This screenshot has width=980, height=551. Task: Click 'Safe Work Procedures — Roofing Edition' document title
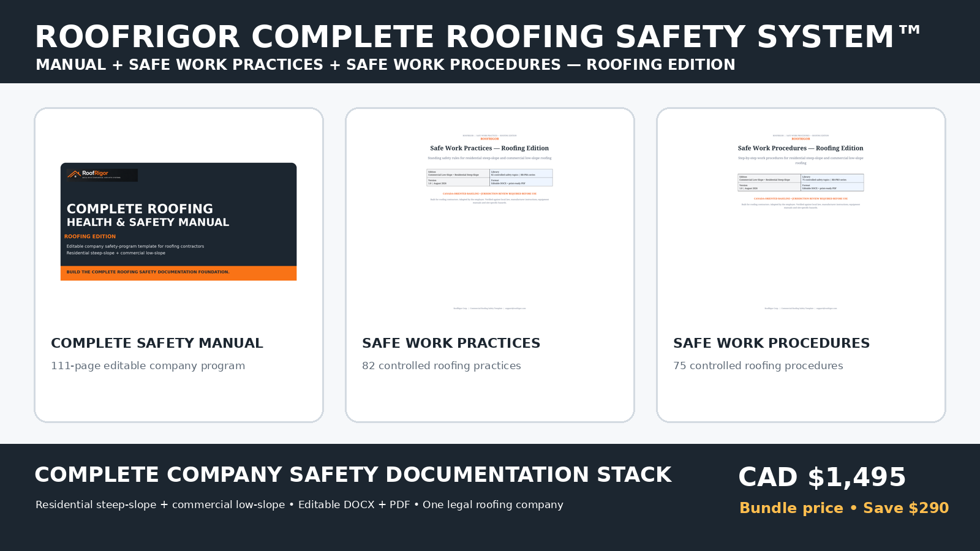(801, 148)
